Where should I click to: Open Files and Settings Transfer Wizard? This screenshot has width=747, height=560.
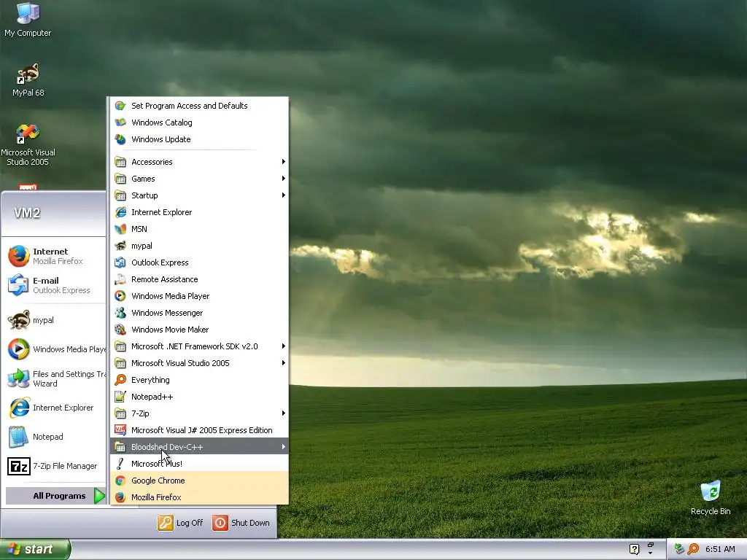[x=54, y=378]
